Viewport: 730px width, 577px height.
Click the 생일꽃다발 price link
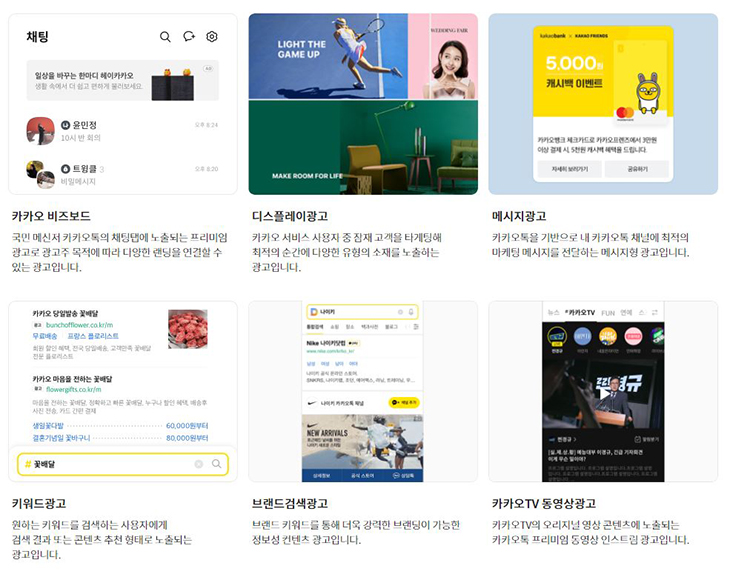pyautogui.click(x=48, y=426)
